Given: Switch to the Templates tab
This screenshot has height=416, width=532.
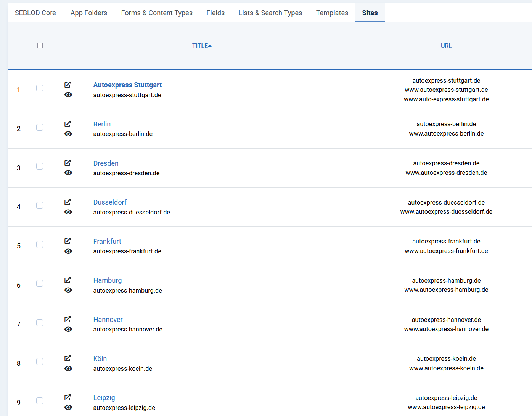Looking at the screenshot, I should [x=332, y=13].
